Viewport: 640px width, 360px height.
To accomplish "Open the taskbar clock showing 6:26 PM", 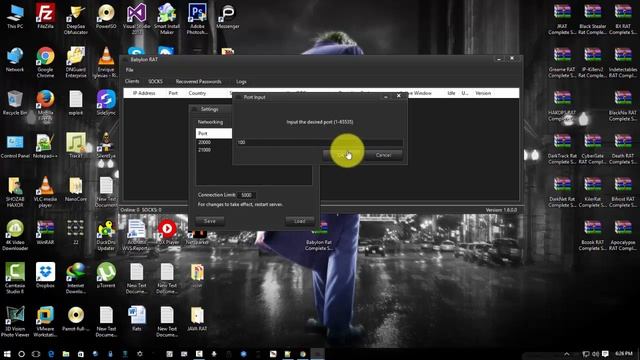I will point(624,353).
